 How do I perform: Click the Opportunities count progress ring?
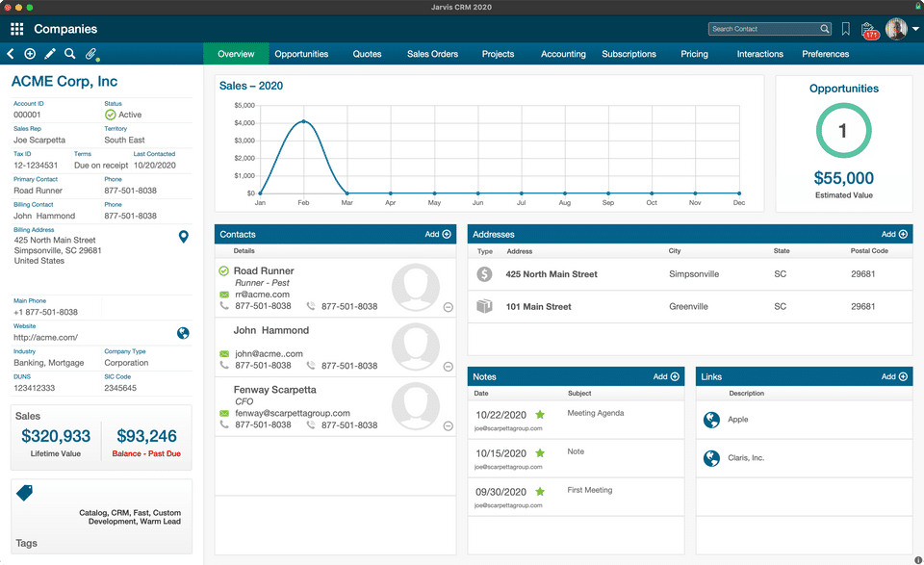point(843,130)
